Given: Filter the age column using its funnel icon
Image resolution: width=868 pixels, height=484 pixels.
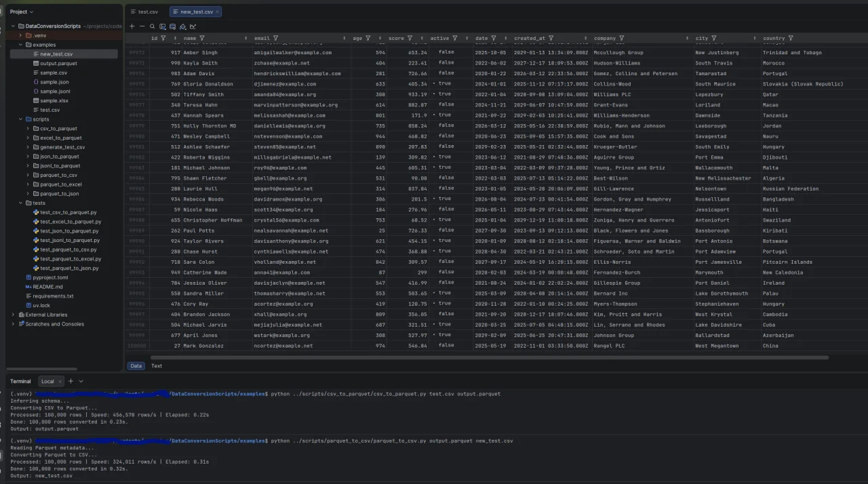Looking at the screenshot, I should coord(368,39).
